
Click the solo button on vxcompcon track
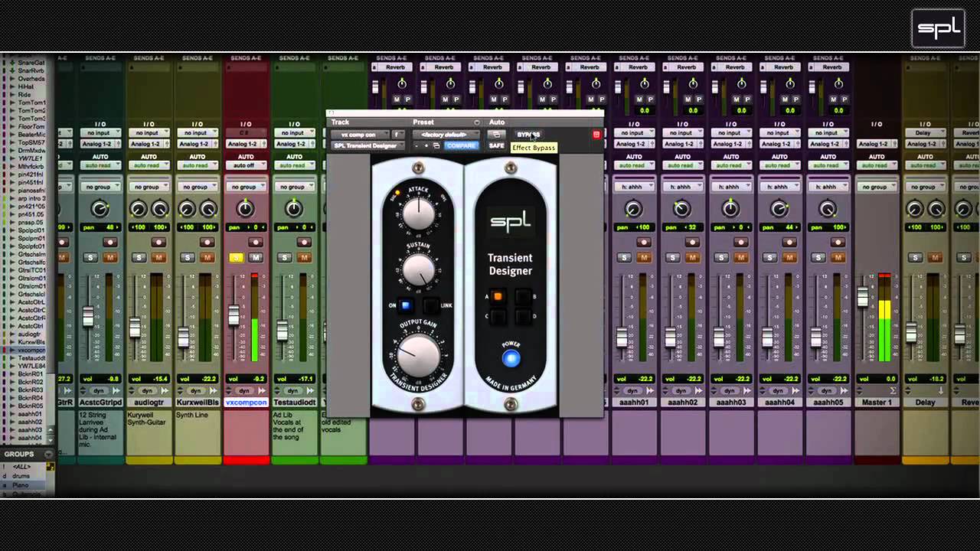pos(237,257)
